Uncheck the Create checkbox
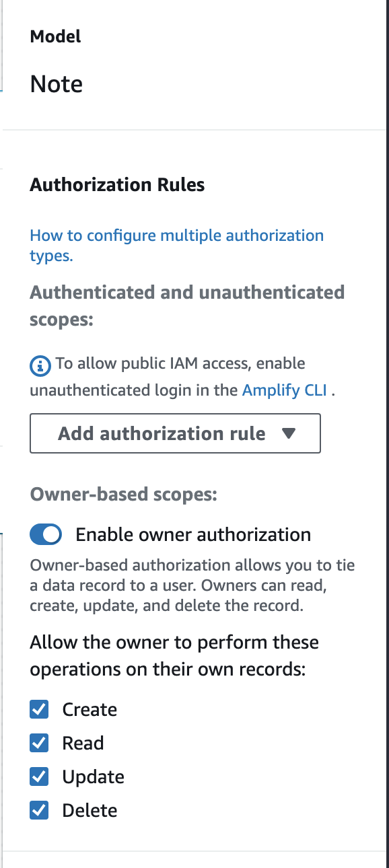The width and height of the screenshot is (389, 868). (x=40, y=709)
